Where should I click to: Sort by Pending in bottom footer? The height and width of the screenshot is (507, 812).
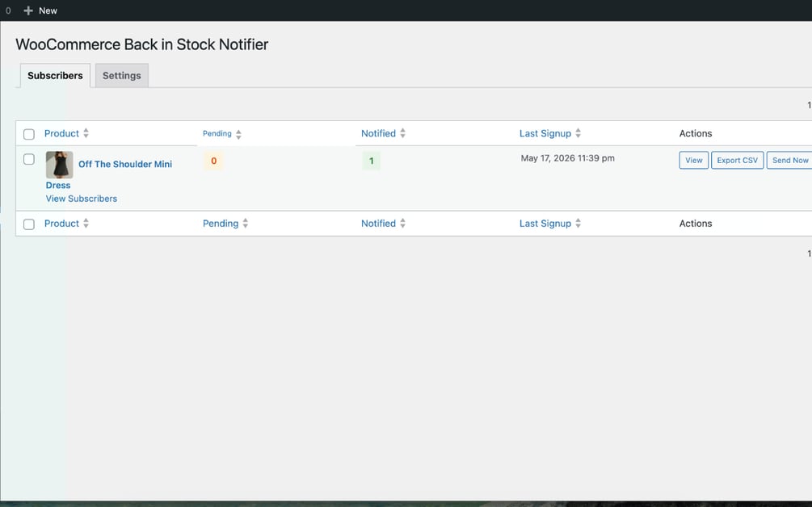coord(221,224)
